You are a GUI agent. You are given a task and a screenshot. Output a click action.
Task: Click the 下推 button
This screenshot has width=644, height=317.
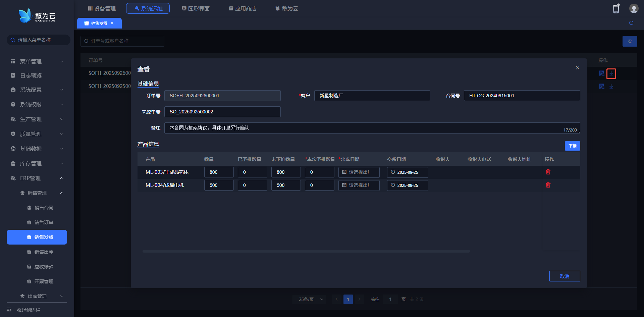pyautogui.click(x=572, y=146)
